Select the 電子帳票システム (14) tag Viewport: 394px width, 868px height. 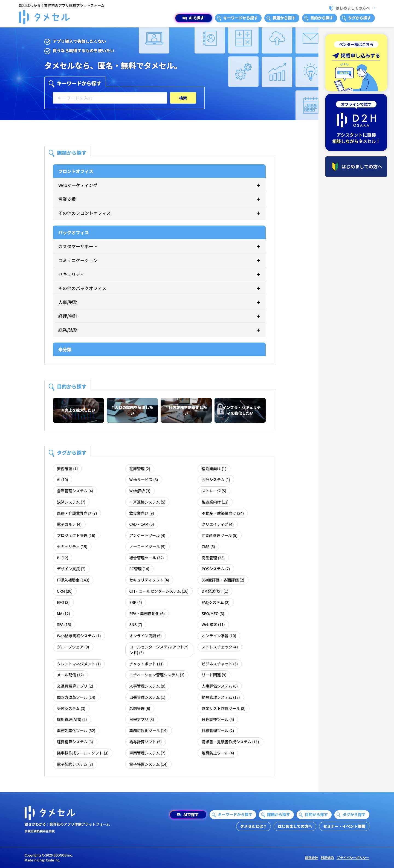(x=148, y=764)
